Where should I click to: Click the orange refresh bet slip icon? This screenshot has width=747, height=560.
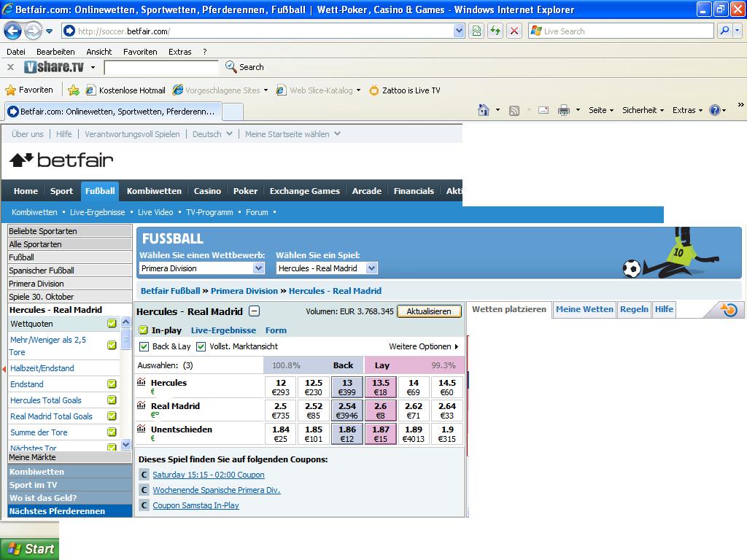click(x=729, y=309)
